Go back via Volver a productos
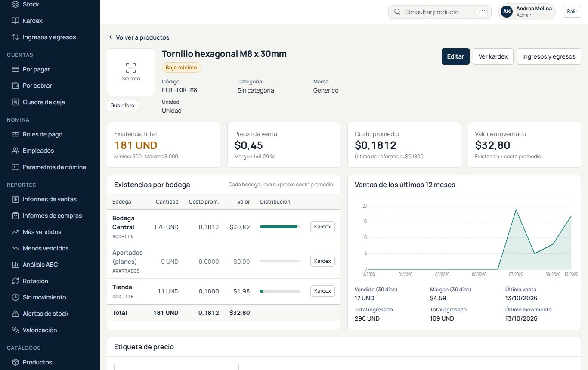 click(x=139, y=37)
